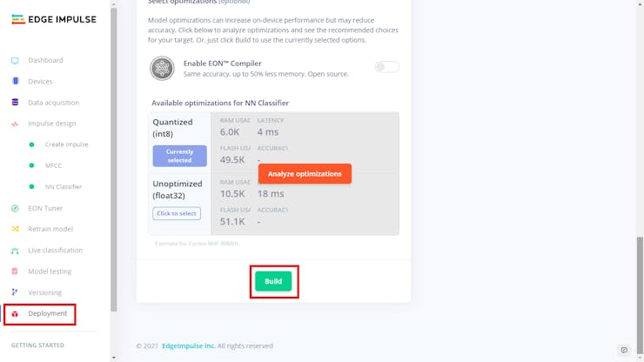Click the EON Tuner icon

(x=15, y=208)
